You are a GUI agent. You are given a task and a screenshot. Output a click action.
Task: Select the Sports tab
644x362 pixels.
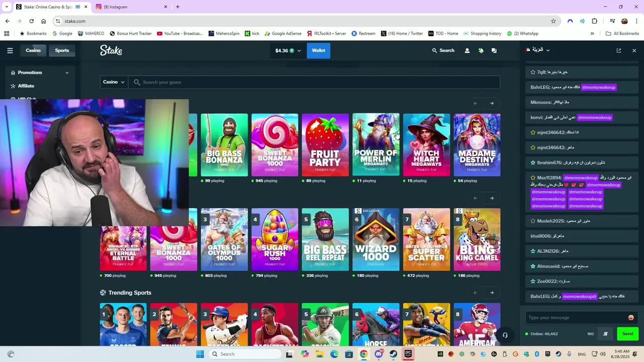[62, 50]
